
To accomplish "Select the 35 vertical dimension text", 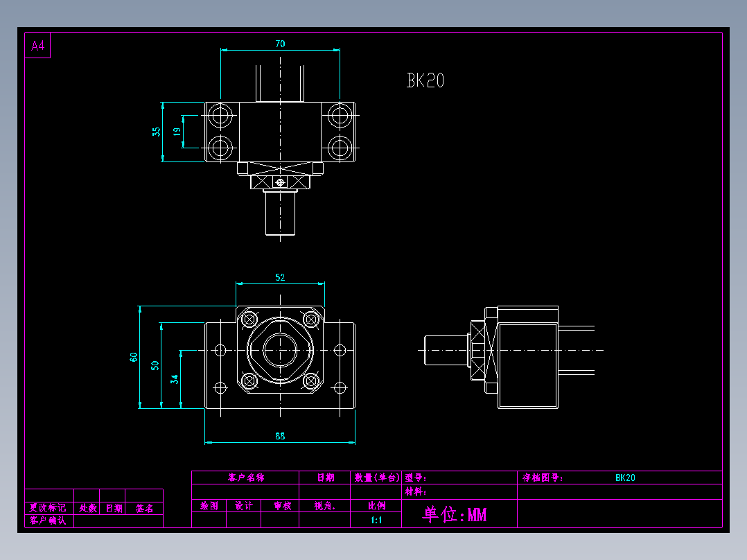I will [157, 132].
